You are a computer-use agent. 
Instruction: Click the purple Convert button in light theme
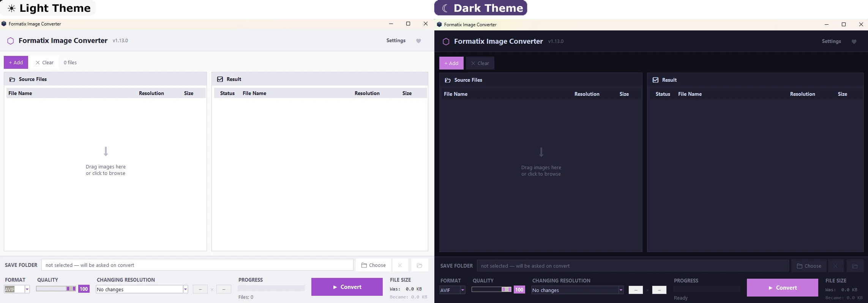[347, 287]
